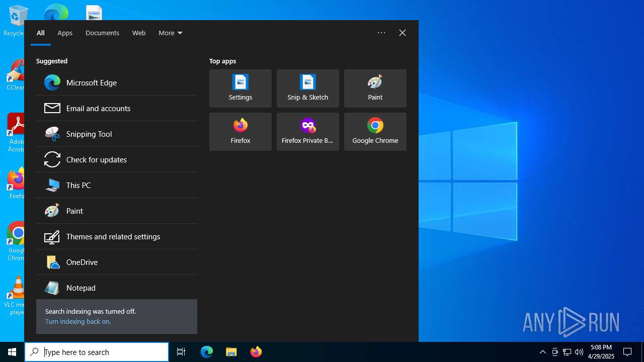Viewport: 644px width, 362px height.
Task: Open the Windows Start button
Action: (x=12, y=352)
